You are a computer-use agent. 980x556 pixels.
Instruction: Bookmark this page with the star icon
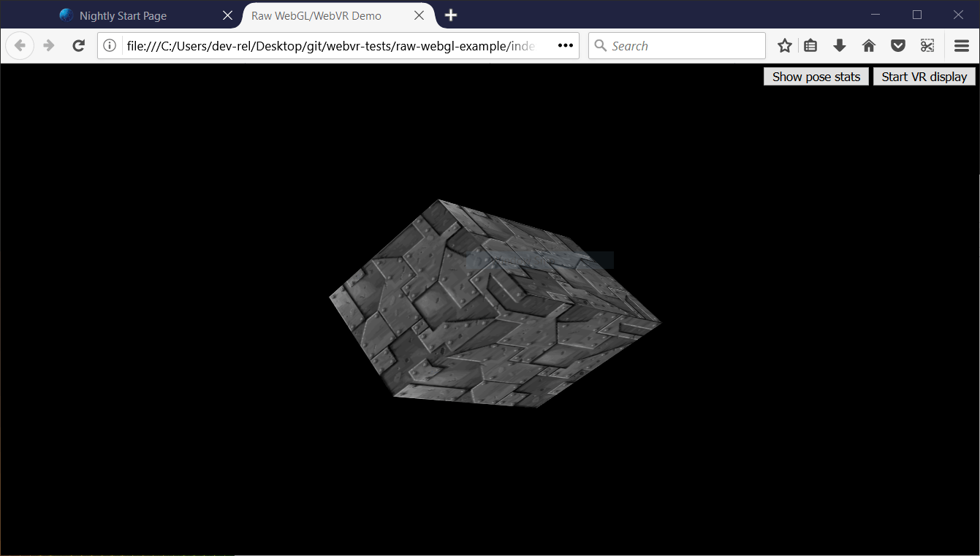pyautogui.click(x=784, y=45)
